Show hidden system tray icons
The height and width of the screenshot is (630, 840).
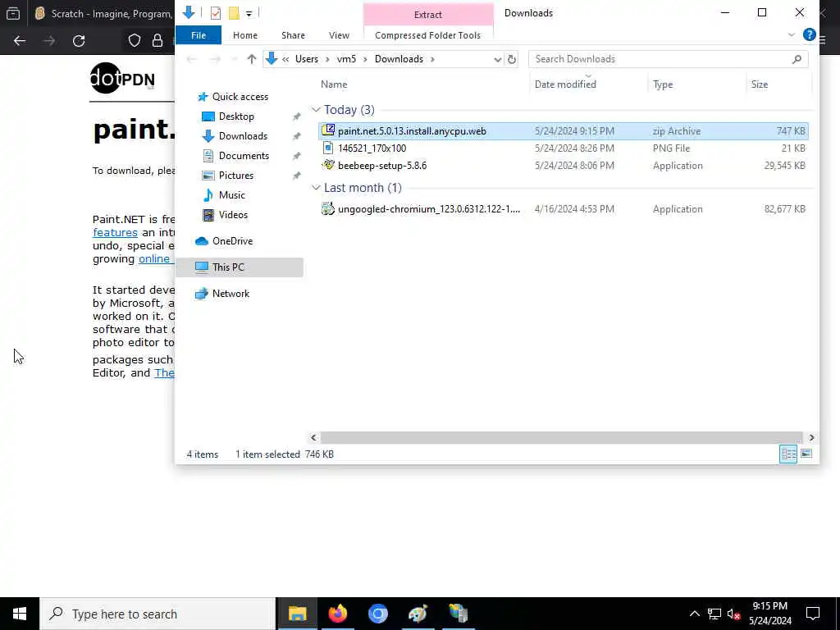pos(694,614)
